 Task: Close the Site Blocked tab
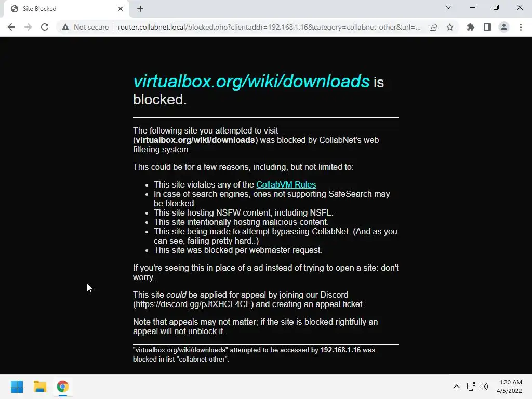click(121, 9)
